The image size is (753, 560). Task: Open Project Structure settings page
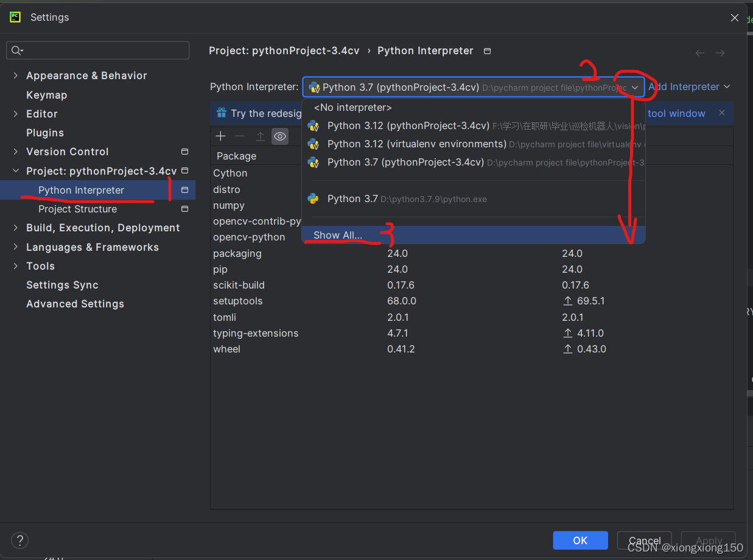(77, 209)
